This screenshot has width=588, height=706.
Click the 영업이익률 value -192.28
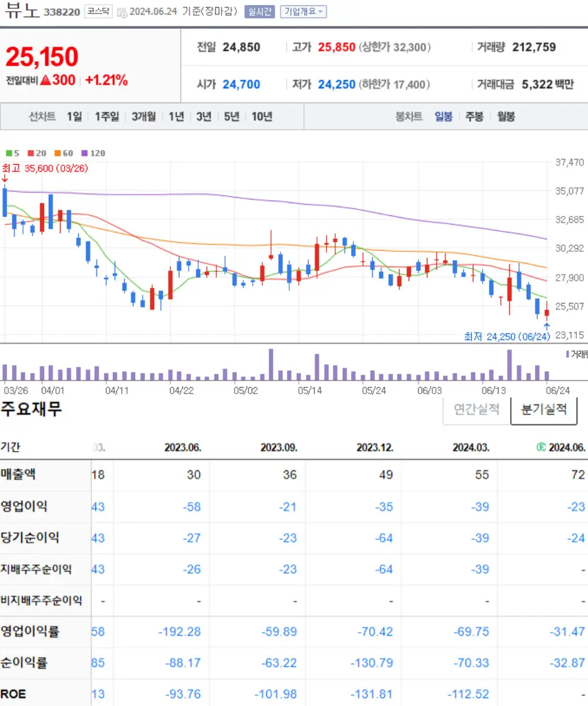(179, 632)
